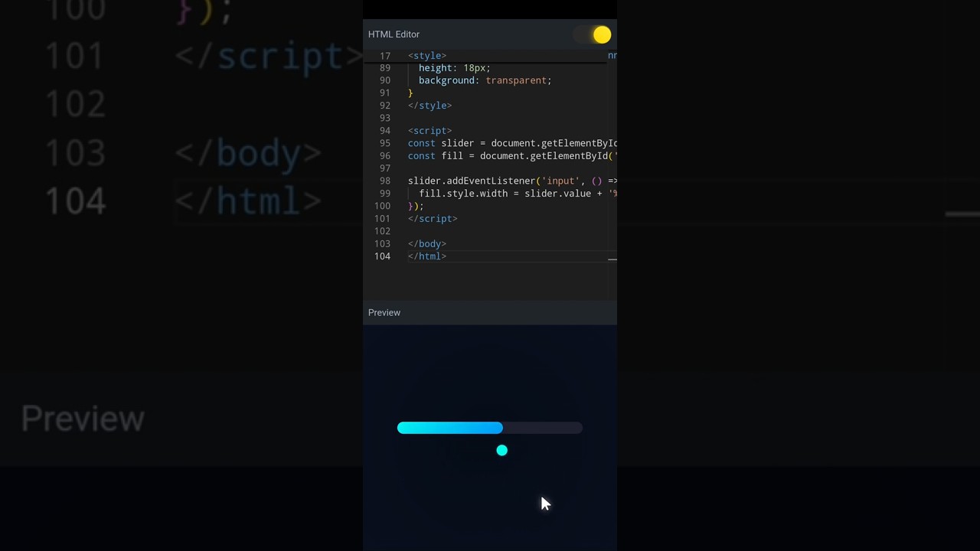This screenshot has height=551, width=980.
Task: Click the "background: transparent;" code line
Action: pyautogui.click(x=485, y=80)
